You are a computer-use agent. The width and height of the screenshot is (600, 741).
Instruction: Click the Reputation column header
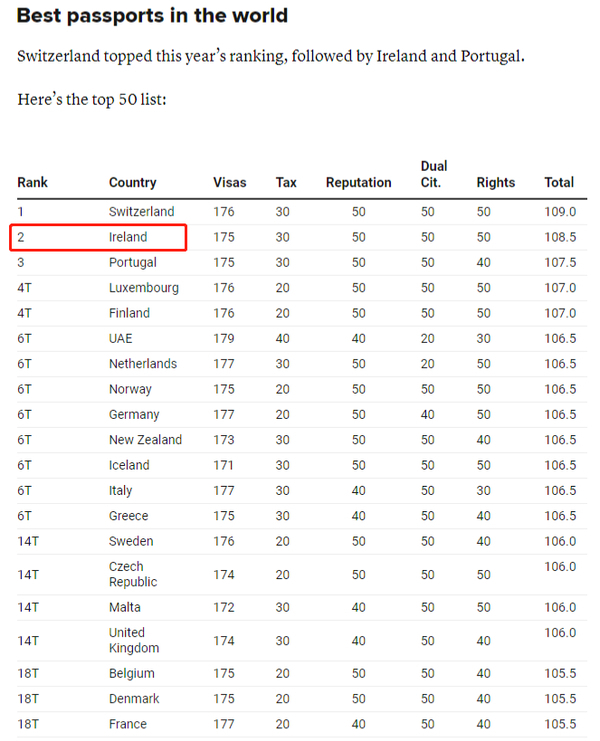(x=359, y=182)
